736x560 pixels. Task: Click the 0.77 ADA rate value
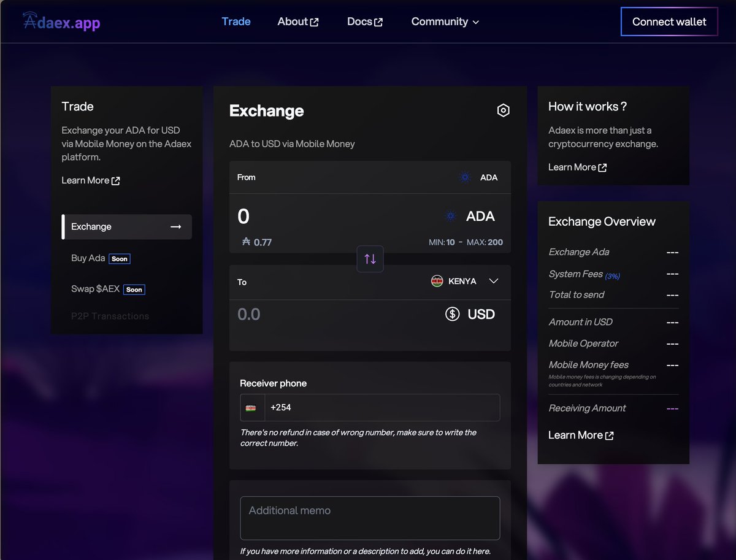point(263,242)
